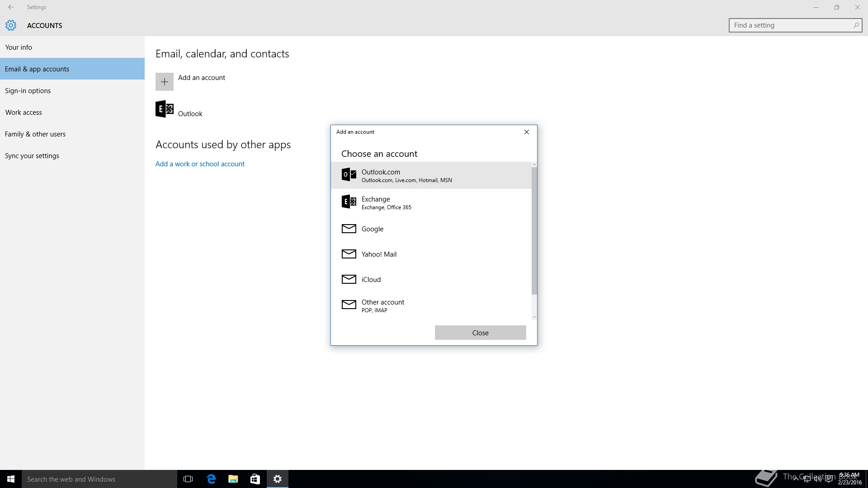Image resolution: width=868 pixels, height=488 pixels.
Task: Minimize the Settings window
Action: pyautogui.click(x=816, y=7)
